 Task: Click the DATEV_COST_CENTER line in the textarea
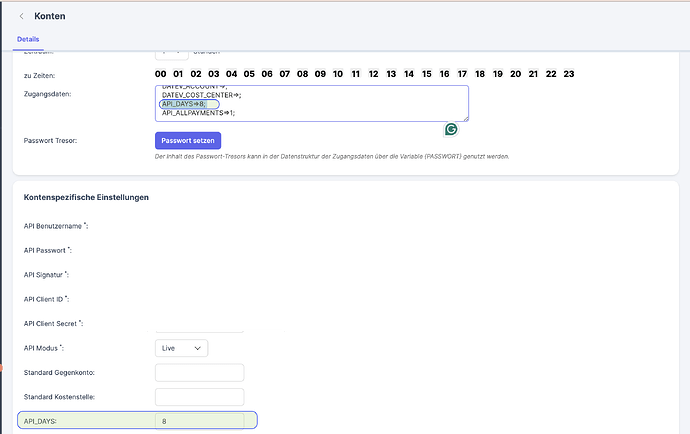(x=202, y=95)
